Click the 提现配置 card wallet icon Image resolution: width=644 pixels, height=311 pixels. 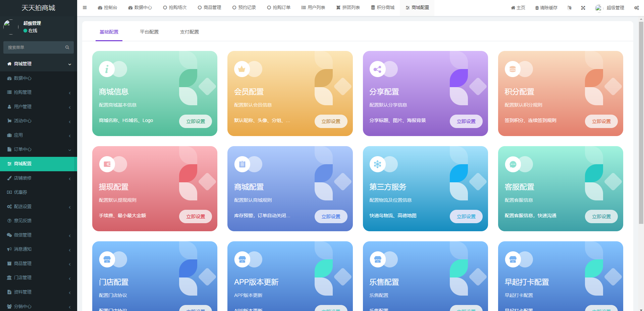click(107, 164)
